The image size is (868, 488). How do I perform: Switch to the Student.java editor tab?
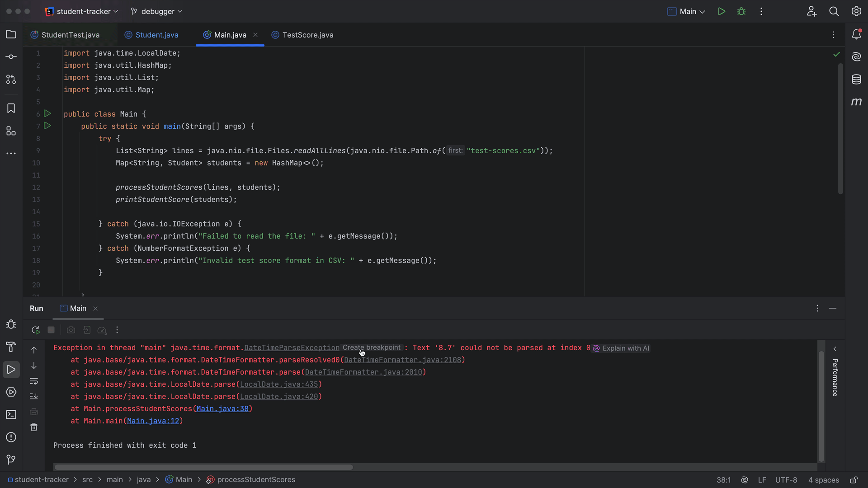[151, 35]
